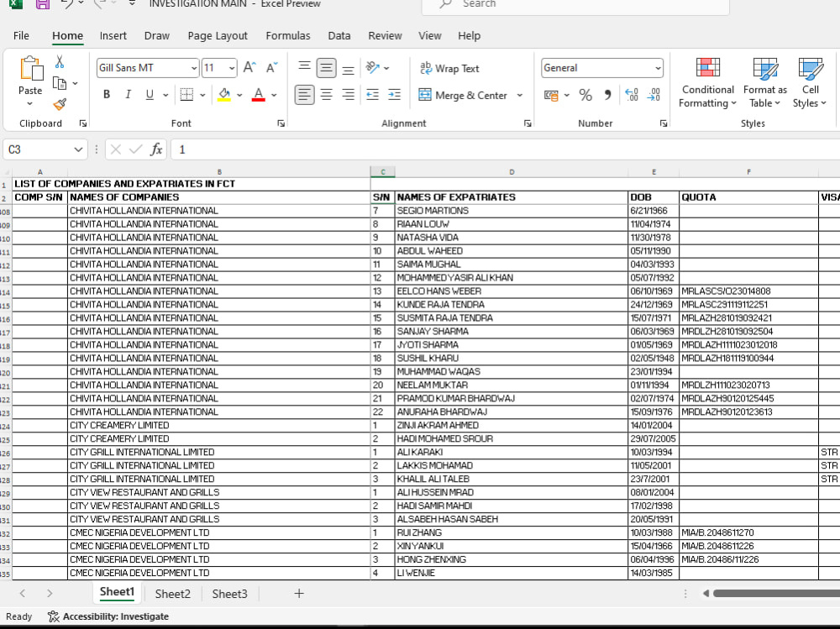Expand the Paste options arrow
The height and width of the screenshot is (629, 840).
30,103
